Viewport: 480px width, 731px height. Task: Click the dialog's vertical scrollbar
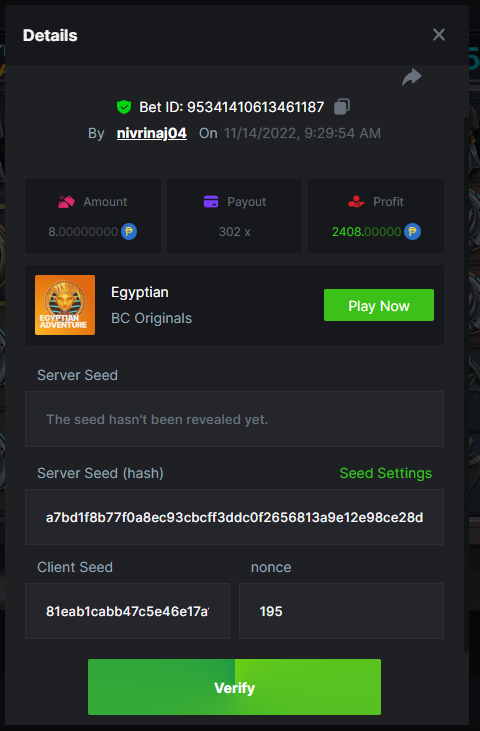point(466,385)
